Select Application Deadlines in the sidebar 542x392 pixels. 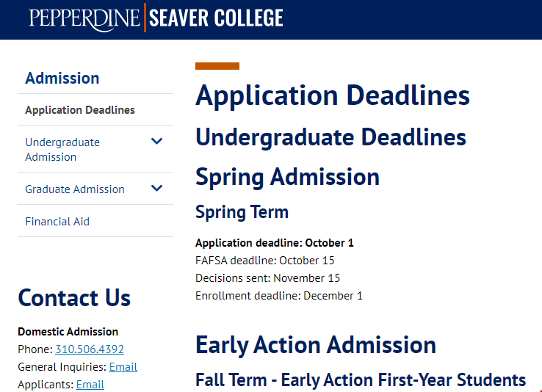tap(80, 110)
